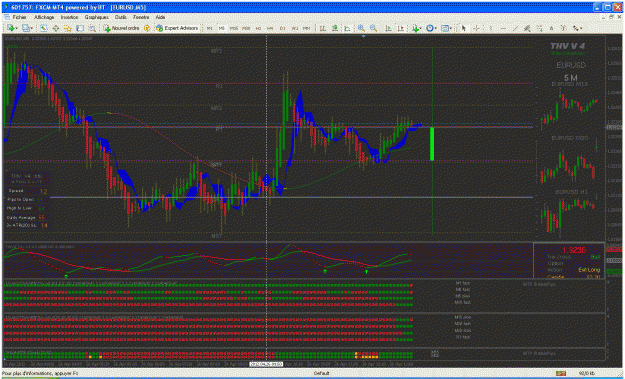Switch to line chart display
The height and width of the screenshot is (379, 625).
tap(347, 28)
